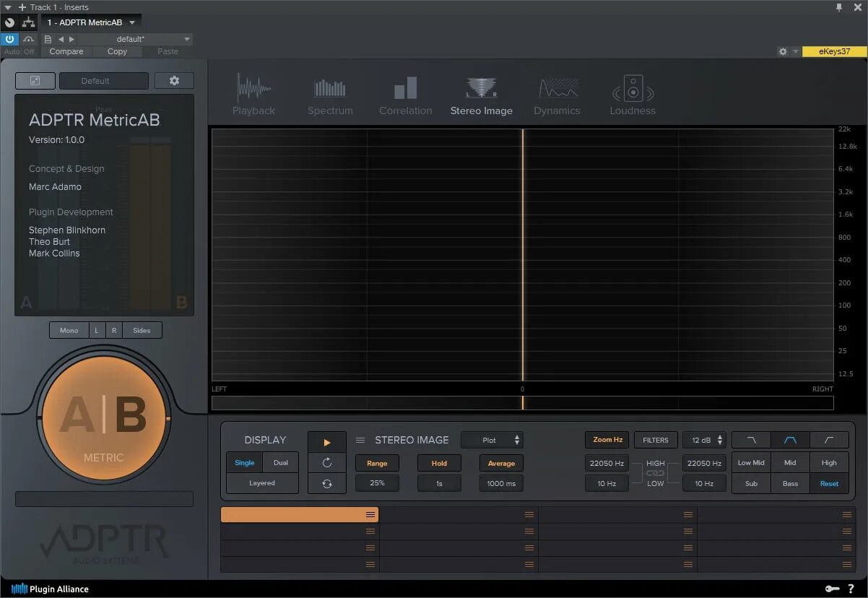
Task: Open the default* preset dropdown
Action: click(134, 39)
